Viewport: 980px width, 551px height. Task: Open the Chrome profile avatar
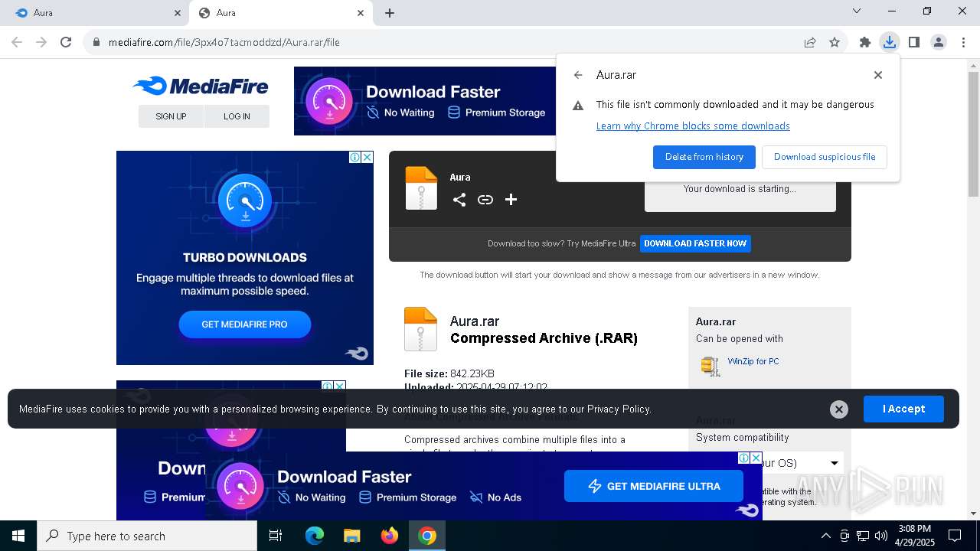939,42
